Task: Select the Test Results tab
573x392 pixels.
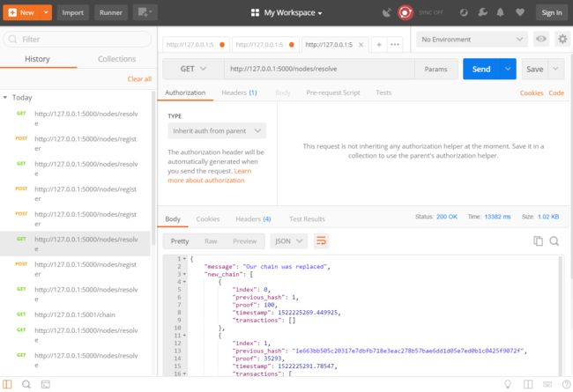Action: (307, 218)
